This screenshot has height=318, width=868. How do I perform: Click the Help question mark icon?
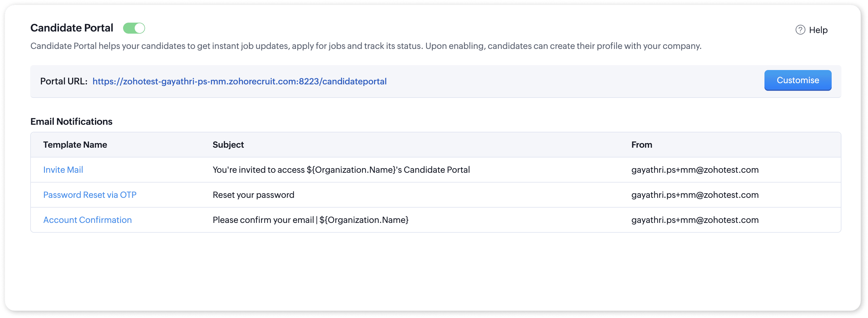pyautogui.click(x=800, y=30)
